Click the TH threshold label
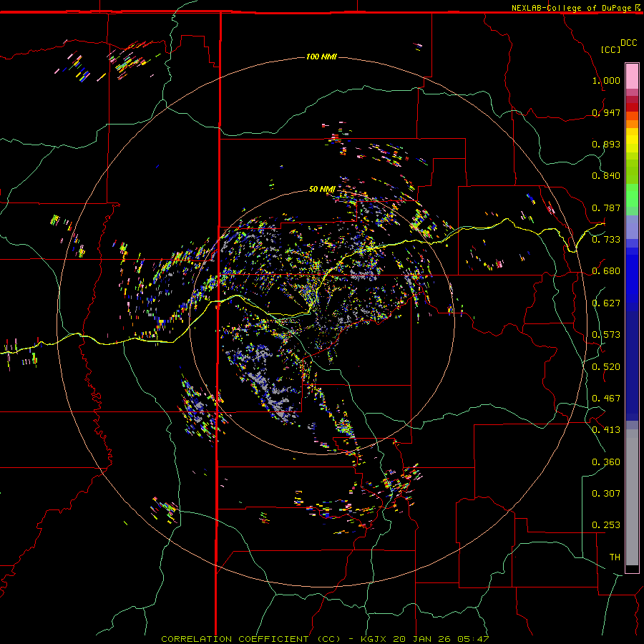This screenshot has height=644, width=644. [x=615, y=557]
